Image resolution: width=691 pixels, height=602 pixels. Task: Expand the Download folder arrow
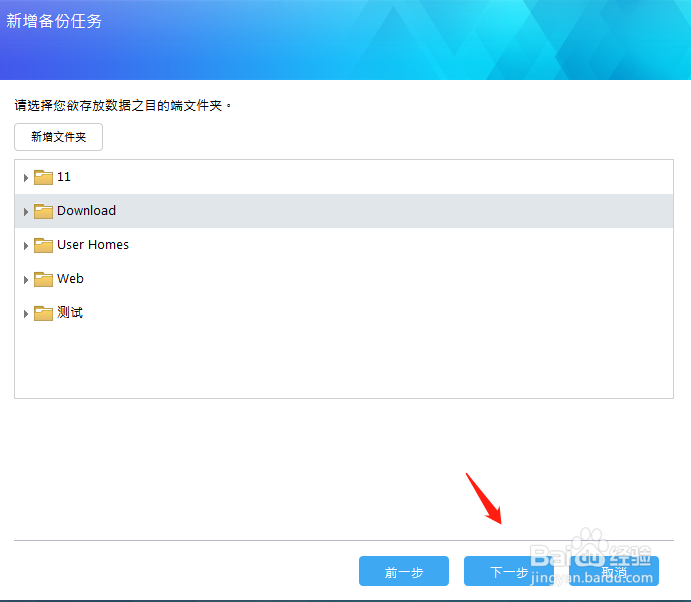(x=26, y=212)
